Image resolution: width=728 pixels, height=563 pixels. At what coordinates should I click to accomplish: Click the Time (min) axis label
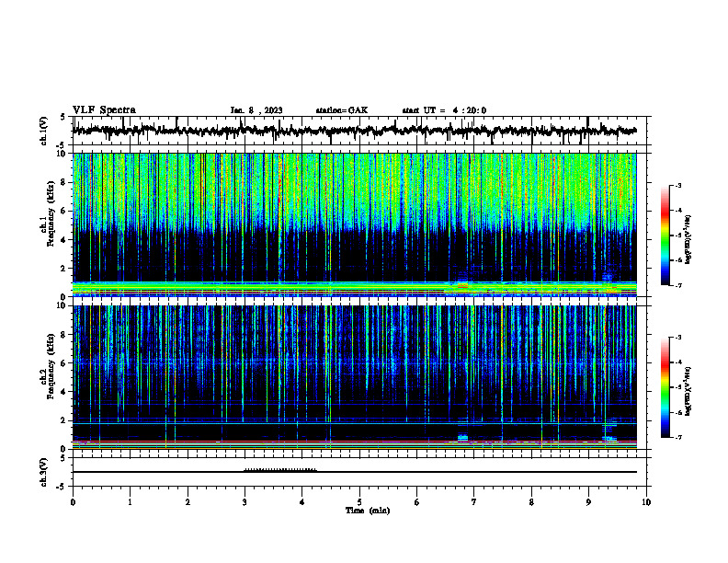pos(368,511)
